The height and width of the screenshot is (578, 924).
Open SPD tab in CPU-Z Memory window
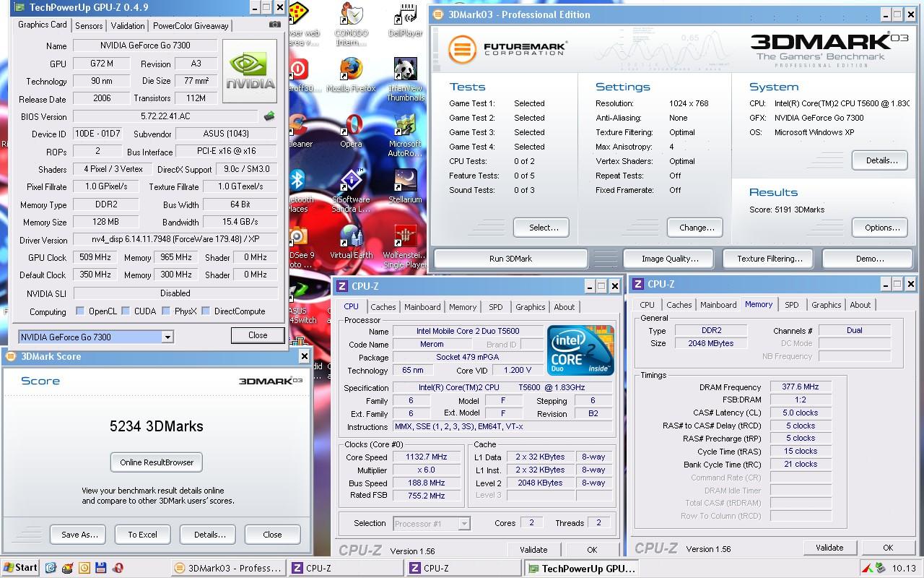(791, 305)
